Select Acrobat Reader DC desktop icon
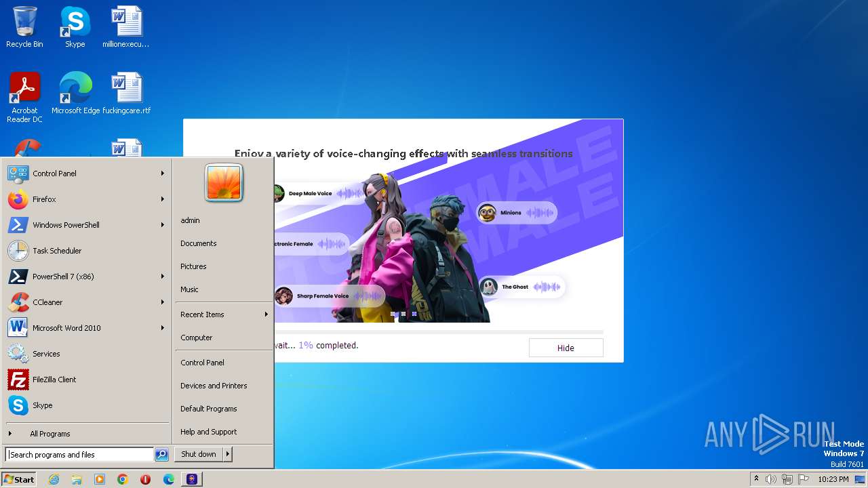 pos(24,98)
